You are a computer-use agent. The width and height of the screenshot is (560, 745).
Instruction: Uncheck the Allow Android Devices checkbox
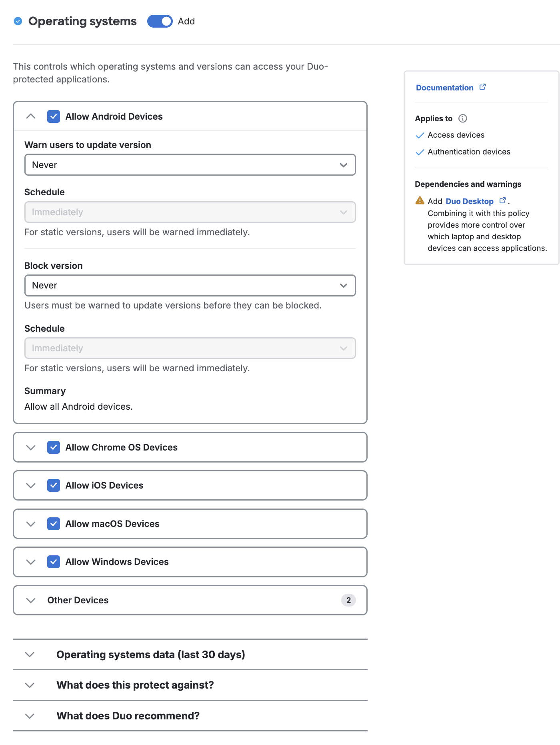click(54, 116)
